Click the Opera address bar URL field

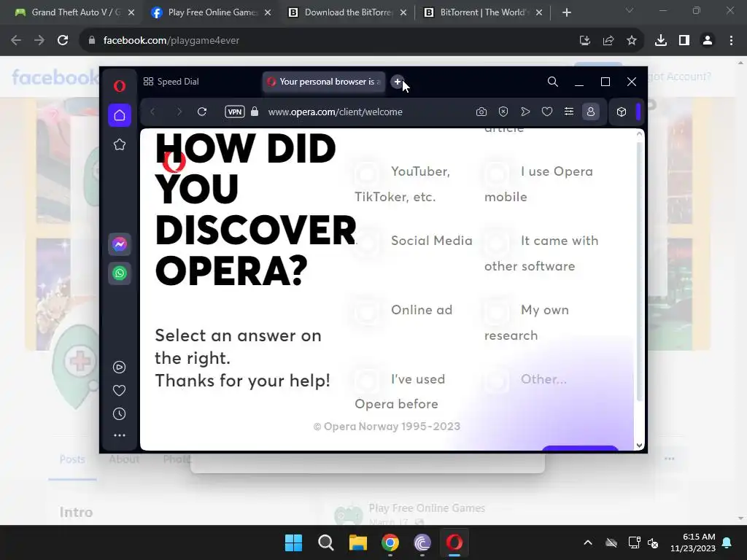(335, 112)
